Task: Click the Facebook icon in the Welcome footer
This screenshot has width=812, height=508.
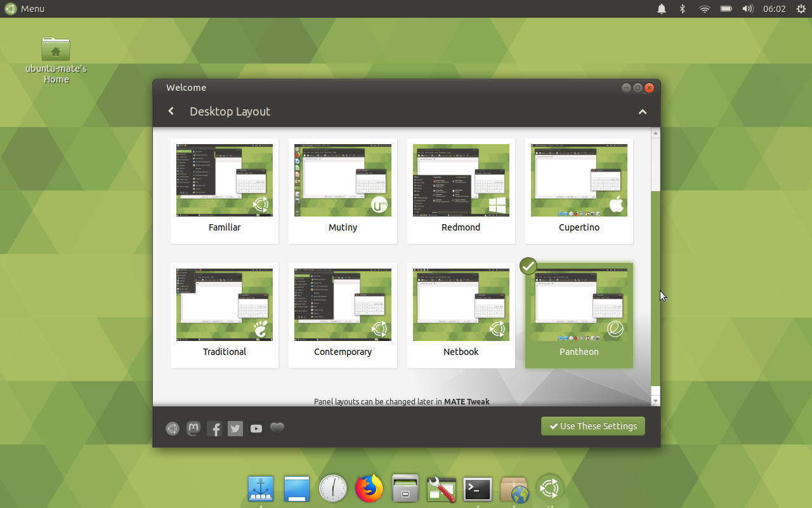Action: 215,429
